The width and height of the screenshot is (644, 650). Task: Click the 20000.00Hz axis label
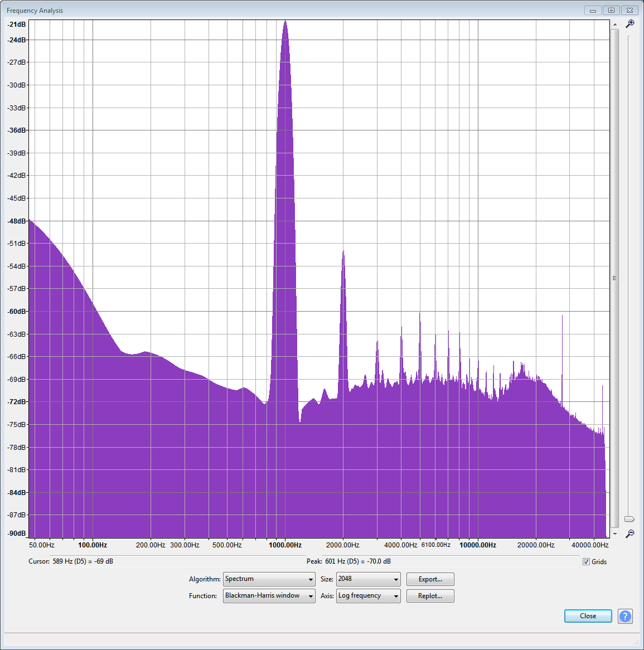(x=536, y=545)
